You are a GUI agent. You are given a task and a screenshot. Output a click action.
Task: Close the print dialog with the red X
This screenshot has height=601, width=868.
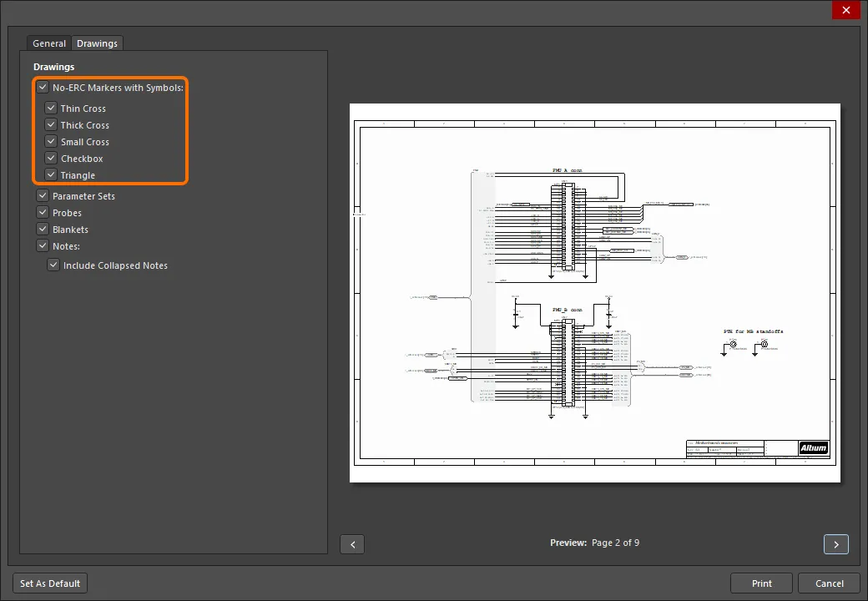coord(845,10)
